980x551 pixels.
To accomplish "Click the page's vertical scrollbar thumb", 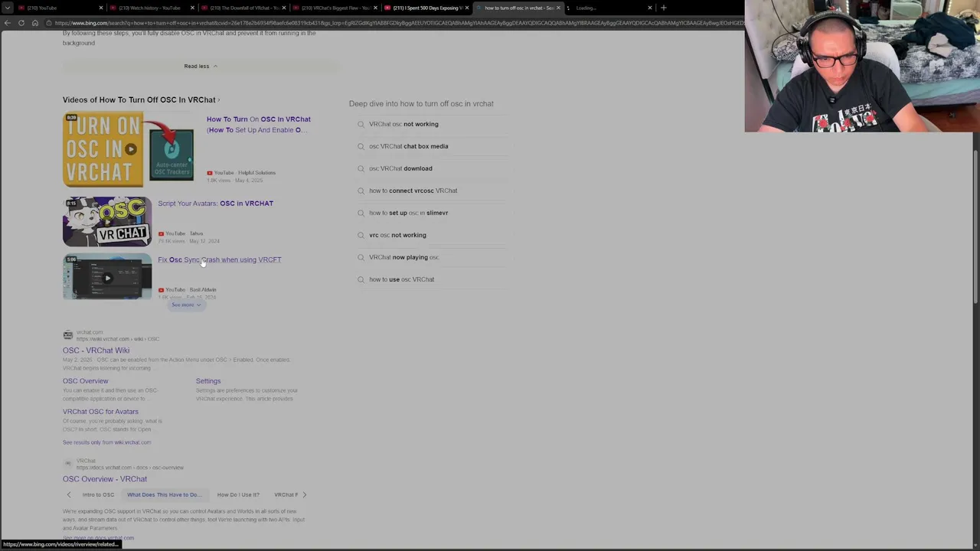I will point(976,226).
